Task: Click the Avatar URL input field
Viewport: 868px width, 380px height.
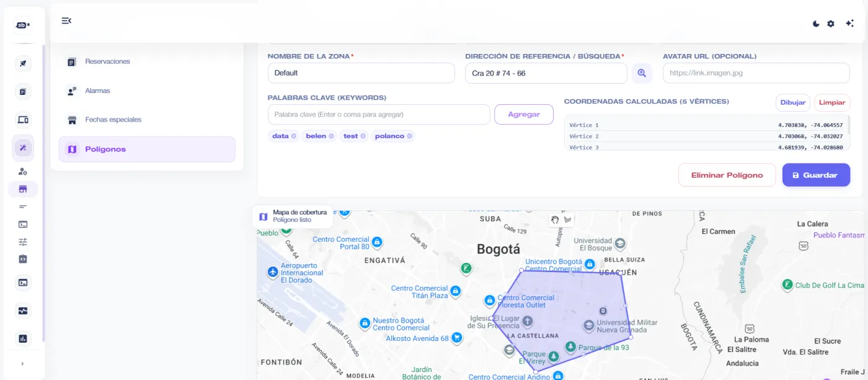Action: pyautogui.click(x=756, y=73)
